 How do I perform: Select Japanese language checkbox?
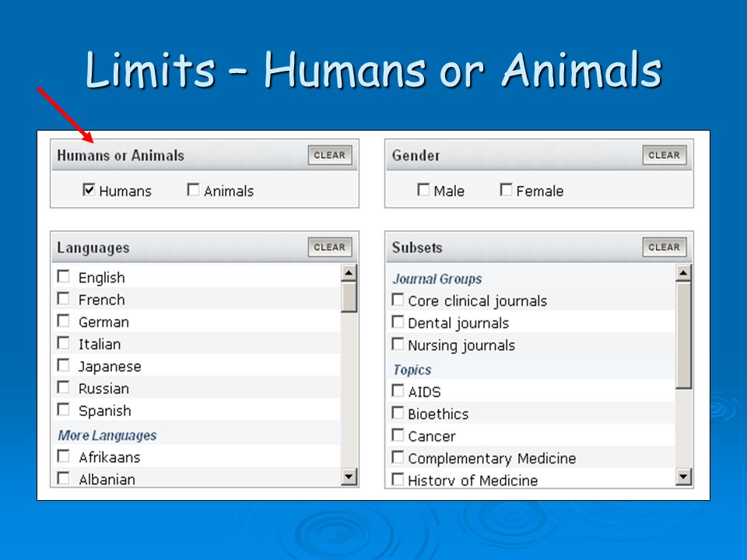(63, 366)
